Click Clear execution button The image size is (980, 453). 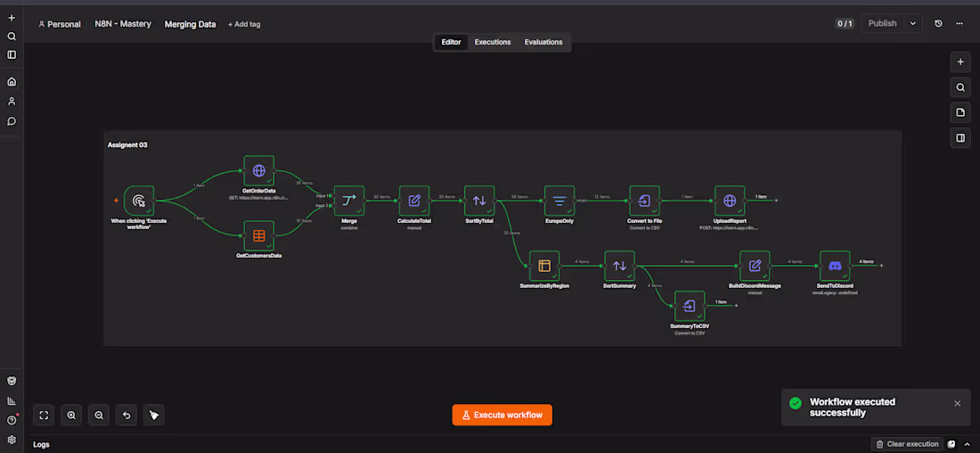tap(907, 444)
